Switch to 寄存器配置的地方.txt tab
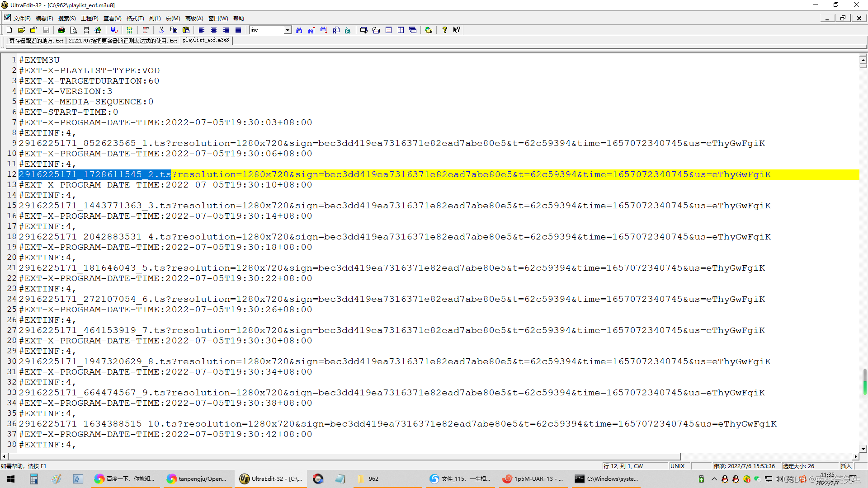 [36, 40]
